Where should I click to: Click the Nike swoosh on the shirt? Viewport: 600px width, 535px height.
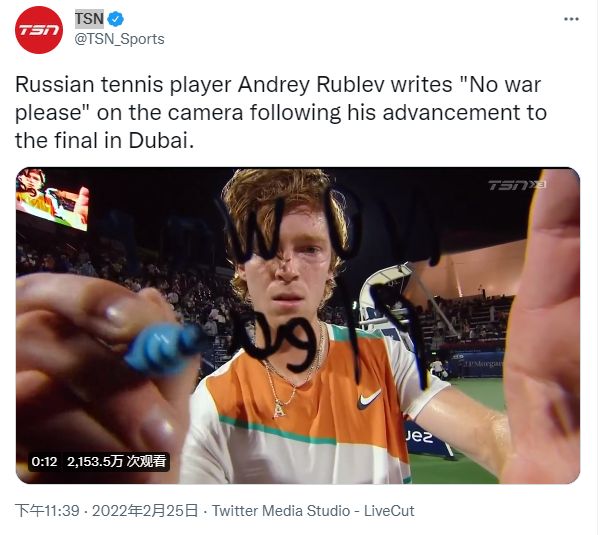369,397
